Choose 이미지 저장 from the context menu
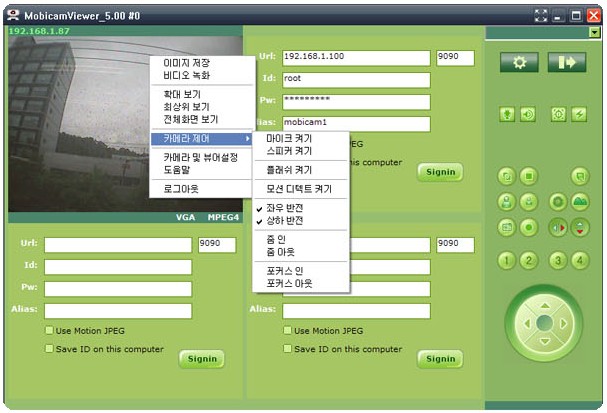 pos(201,63)
